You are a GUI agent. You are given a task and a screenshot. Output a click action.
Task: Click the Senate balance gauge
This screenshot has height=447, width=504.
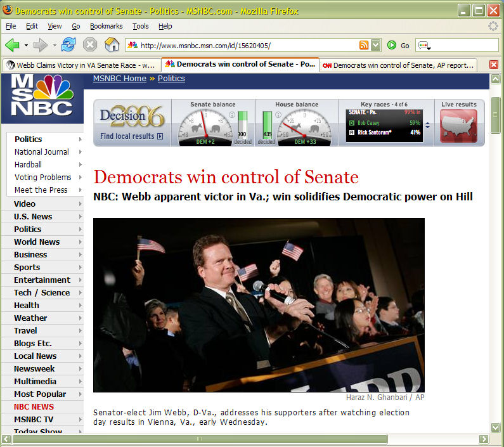[x=205, y=127]
